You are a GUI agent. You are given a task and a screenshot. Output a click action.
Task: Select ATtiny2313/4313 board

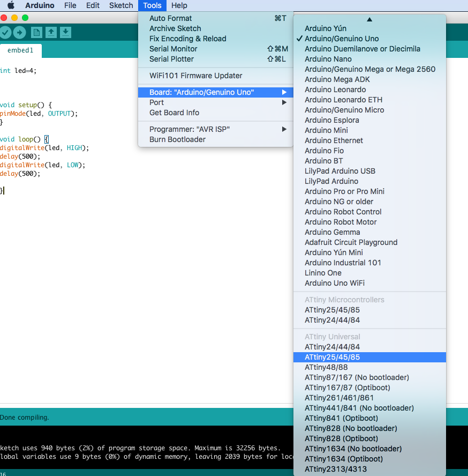369,470
